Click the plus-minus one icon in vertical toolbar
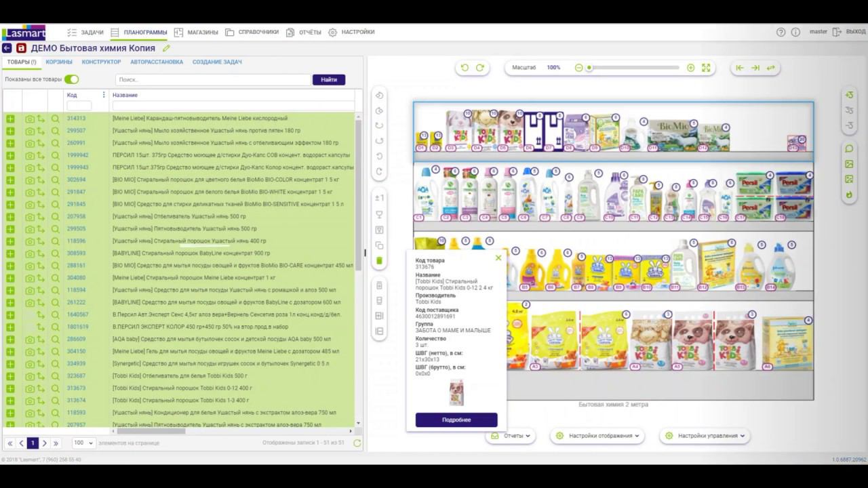 pos(380,198)
